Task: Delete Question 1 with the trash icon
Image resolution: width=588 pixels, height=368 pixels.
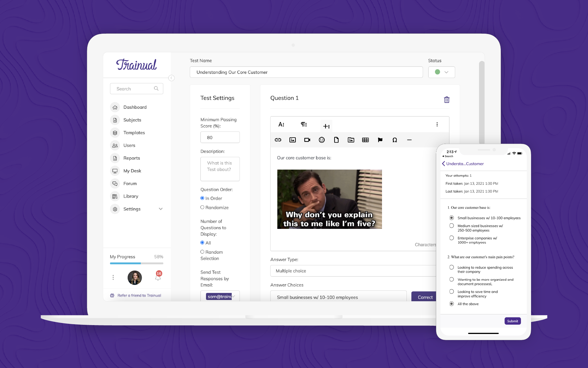Action: 447,100
